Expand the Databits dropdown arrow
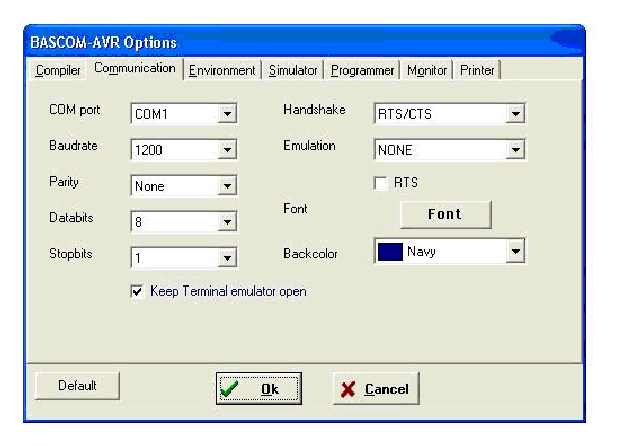This screenshot has height=446, width=643. click(227, 222)
